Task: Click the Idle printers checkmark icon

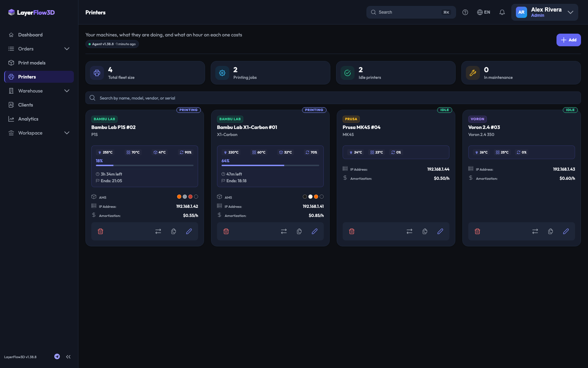Action: tap(348, 73)
